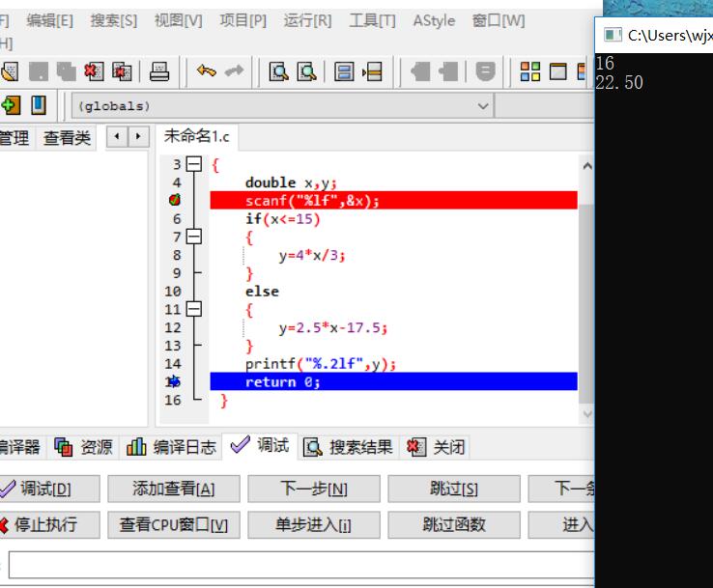The height and width of the screenshot is (588, 713).
Task: Click the colorful Compile grid icon
Action: pyautogui.click(x=530, y=71)
